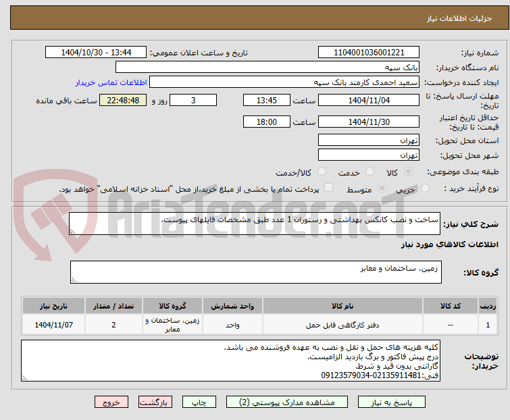
Task: Click the شماره نیاز field 1104001036001221
Action: 369,53
